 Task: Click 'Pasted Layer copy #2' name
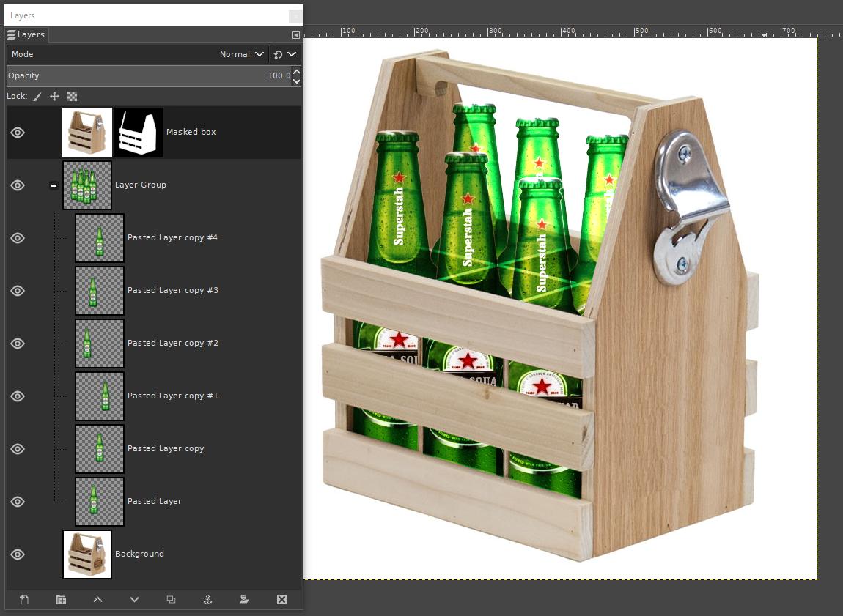point(172,343)
